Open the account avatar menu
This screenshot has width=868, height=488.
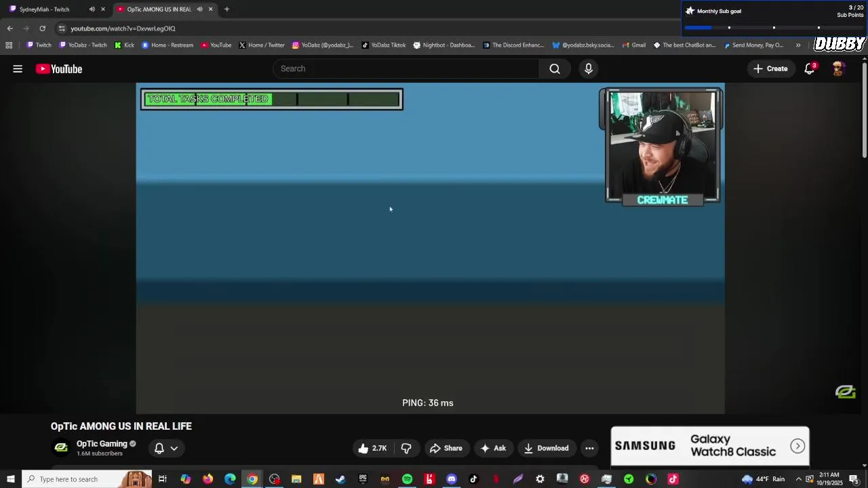click(x=838, y=68)
